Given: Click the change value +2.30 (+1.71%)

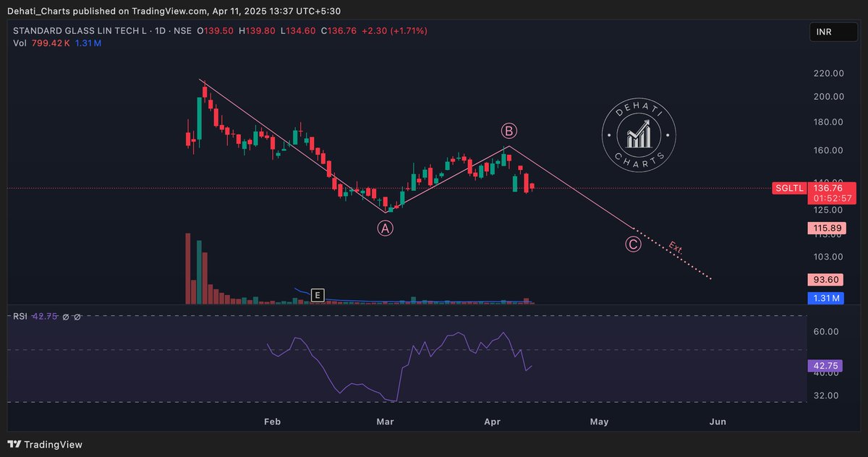Looking at the screenshot, I should [395, 31].
